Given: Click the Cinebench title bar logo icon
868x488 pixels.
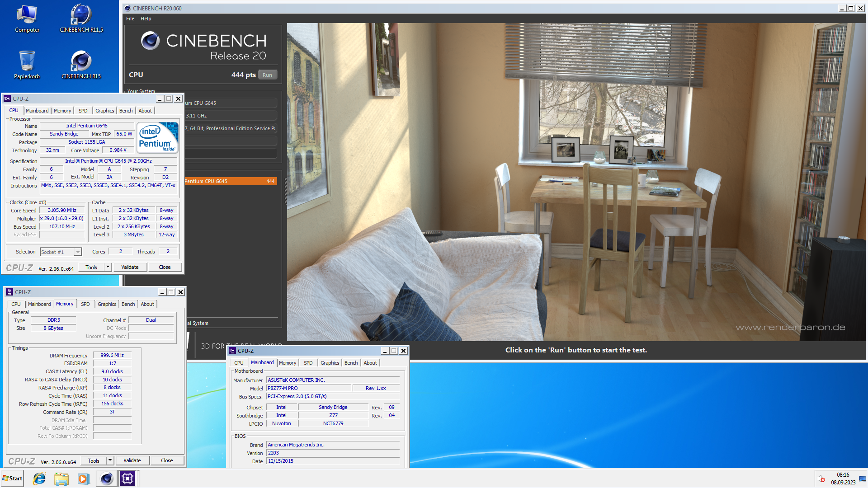Looking at the screenshot, I should click(x=127, y=8).
